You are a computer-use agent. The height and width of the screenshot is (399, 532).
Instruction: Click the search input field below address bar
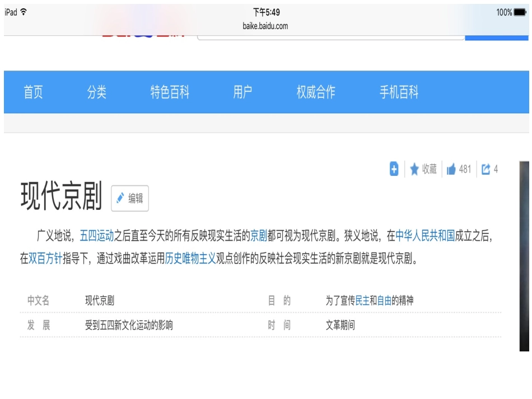pyautogui.click(x=331, y=37)
